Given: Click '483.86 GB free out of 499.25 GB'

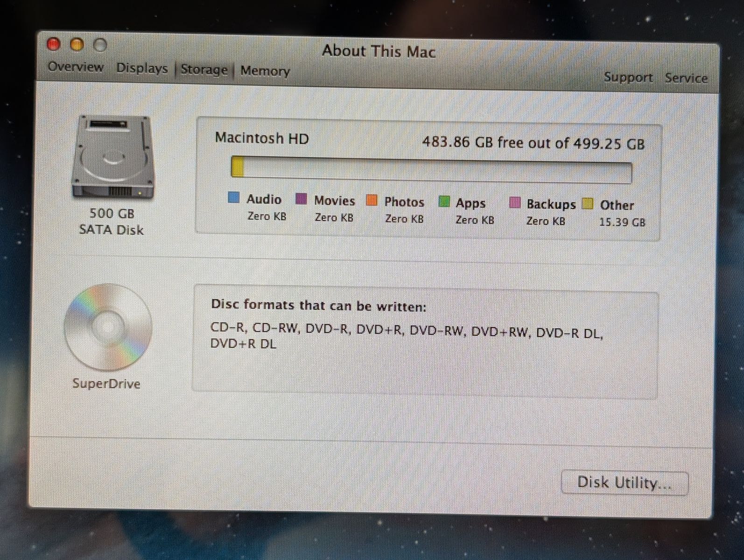Looking at the screenshot, I should pos(533,142).
